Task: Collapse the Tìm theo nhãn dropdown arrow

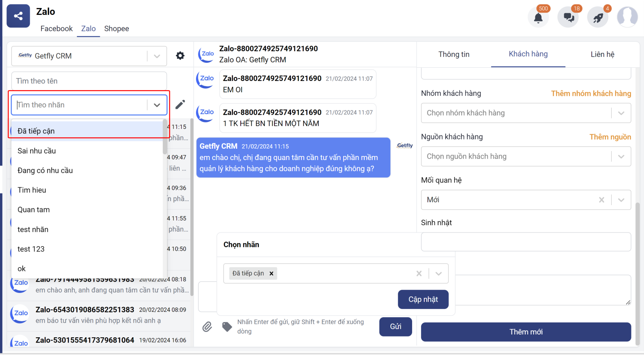Action: (x=157, y=105)
